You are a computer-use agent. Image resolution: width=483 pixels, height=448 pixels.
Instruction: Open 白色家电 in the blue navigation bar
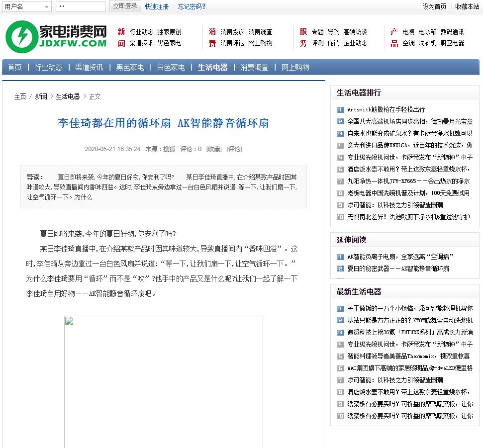(171, 67)
